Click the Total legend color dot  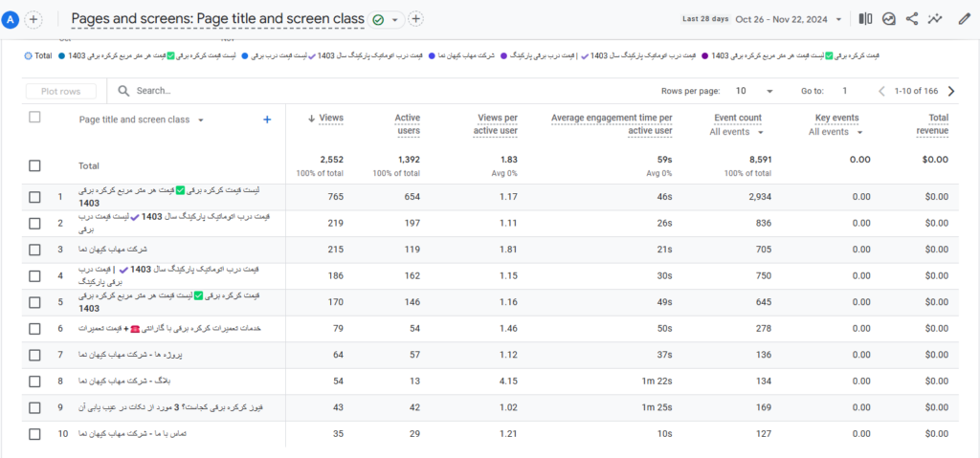coord(28,55)
